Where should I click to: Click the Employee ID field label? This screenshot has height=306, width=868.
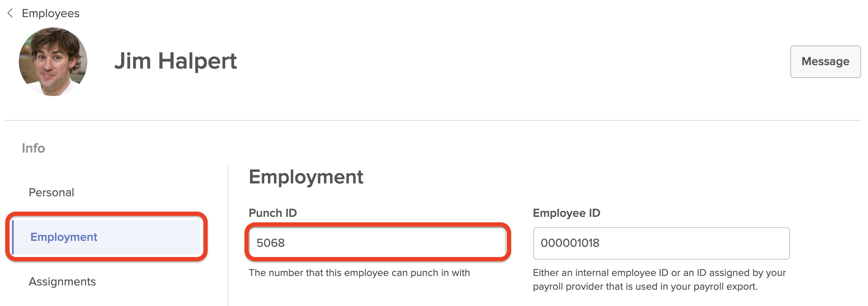(x=566, y=213)
